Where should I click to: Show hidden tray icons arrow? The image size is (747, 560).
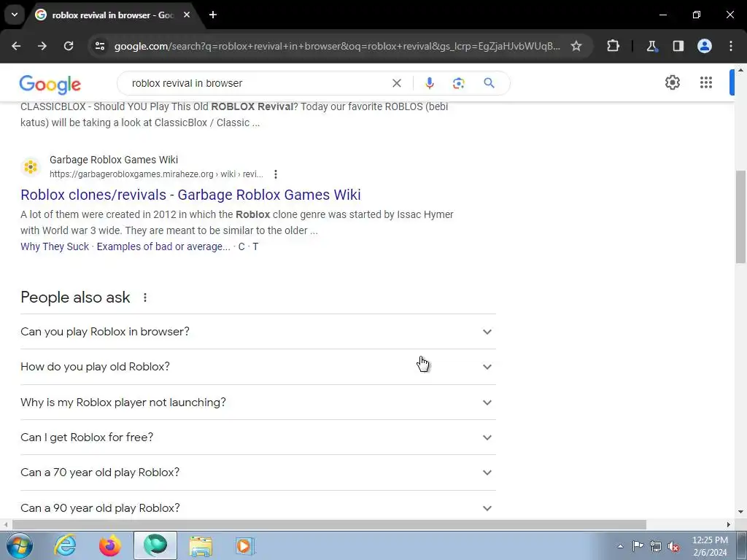[620, 546]
